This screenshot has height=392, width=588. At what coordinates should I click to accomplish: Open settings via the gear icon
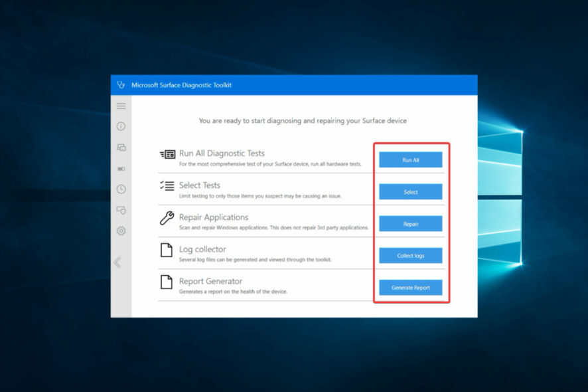point(121,231)
